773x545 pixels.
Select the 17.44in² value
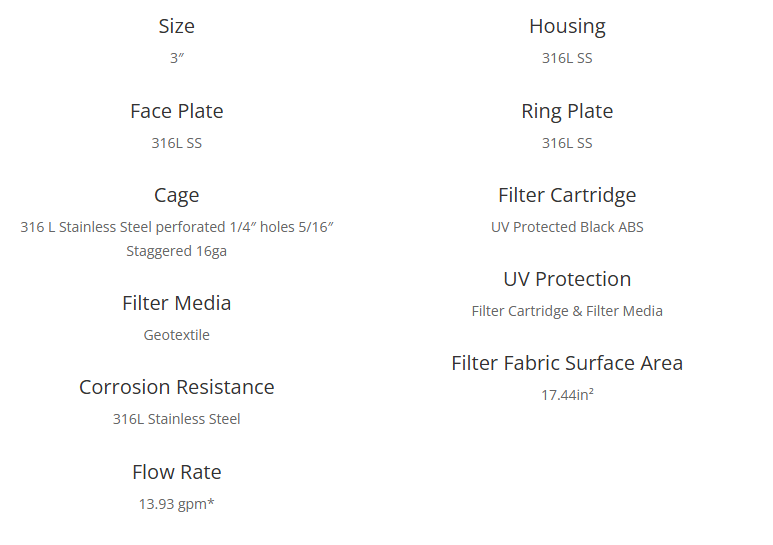point(567,395)
